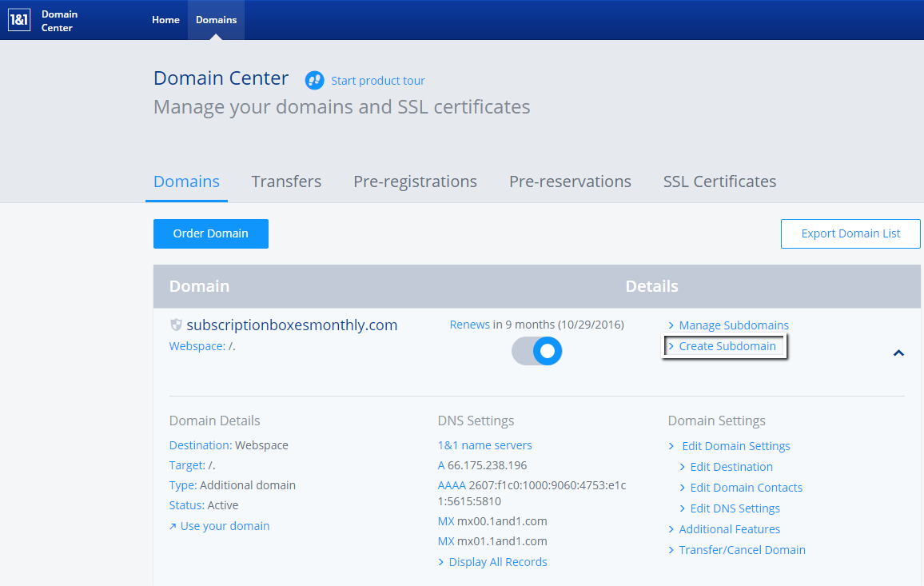Click the MX link for mx00.1and1.com
The image size is (924, 586).
(x=446, y=521)
